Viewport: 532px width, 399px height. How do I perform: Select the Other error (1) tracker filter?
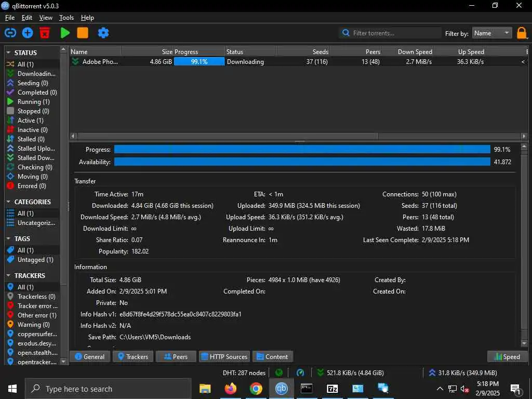click(32, 315)
